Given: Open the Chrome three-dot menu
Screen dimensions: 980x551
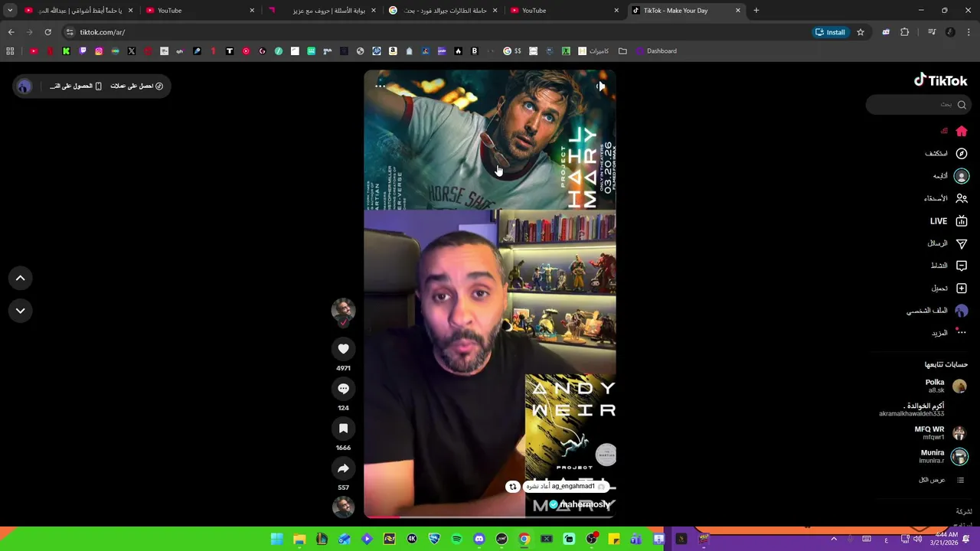Looking at the screenshot, I should (x=969, y=32).
